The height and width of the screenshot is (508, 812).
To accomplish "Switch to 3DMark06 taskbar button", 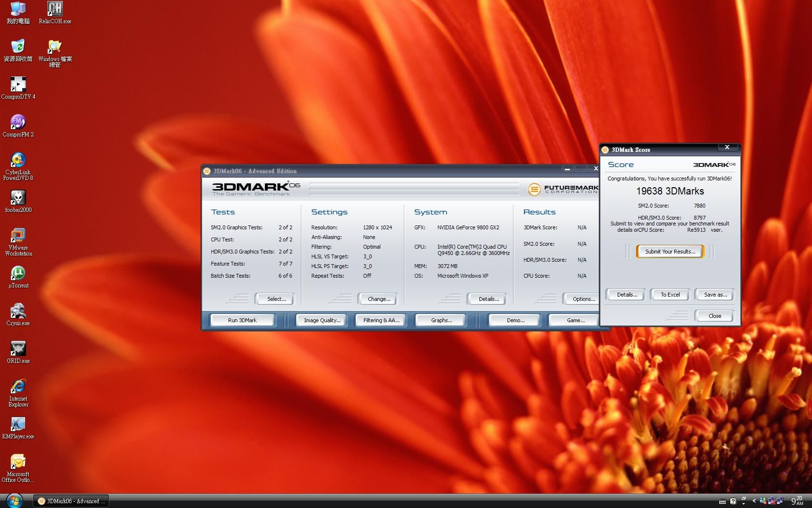I will pyautogui.click(x=71, y=501).
